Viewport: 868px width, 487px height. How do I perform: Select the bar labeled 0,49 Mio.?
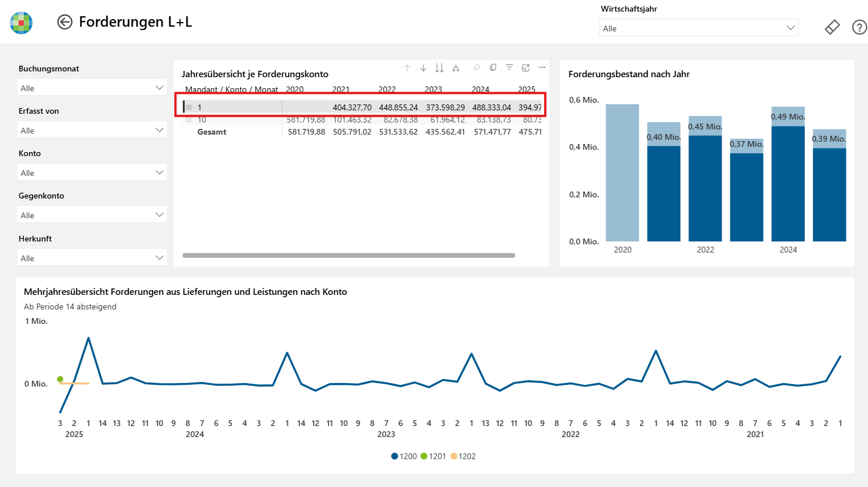(x=788, y=174)
